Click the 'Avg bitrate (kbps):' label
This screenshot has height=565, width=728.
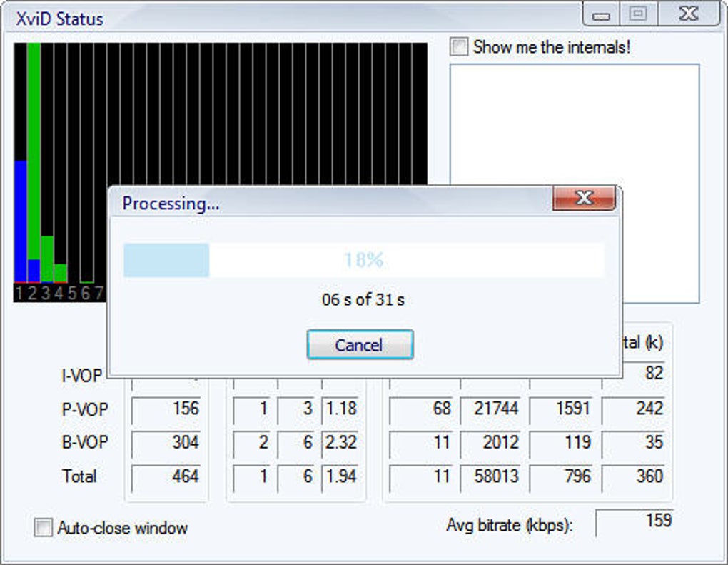click(510, 526)
